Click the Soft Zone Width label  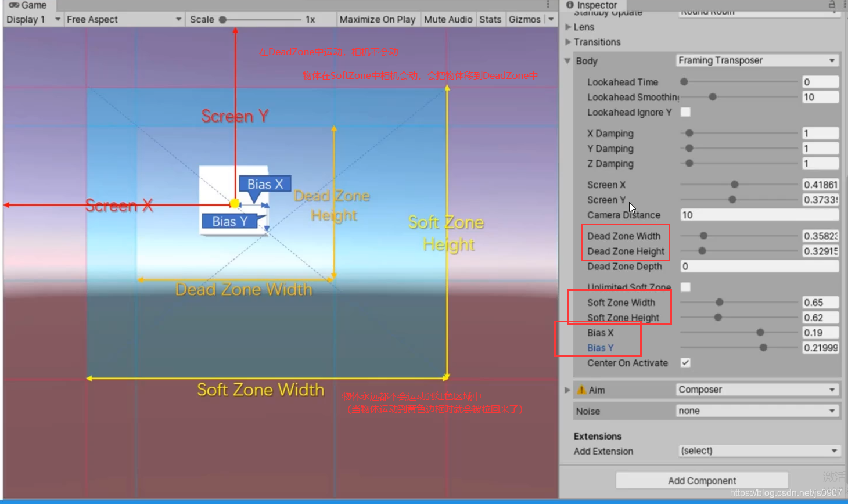tap(621, 303)
